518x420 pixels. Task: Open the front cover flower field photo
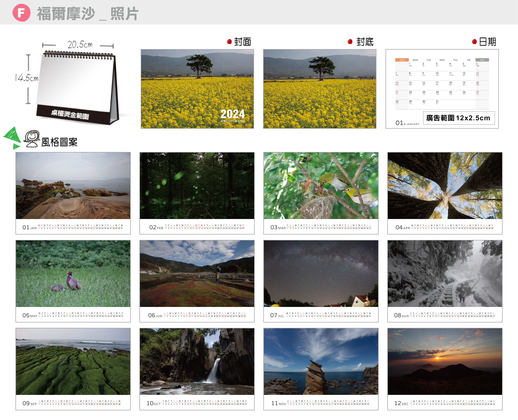tap(197, 89)
